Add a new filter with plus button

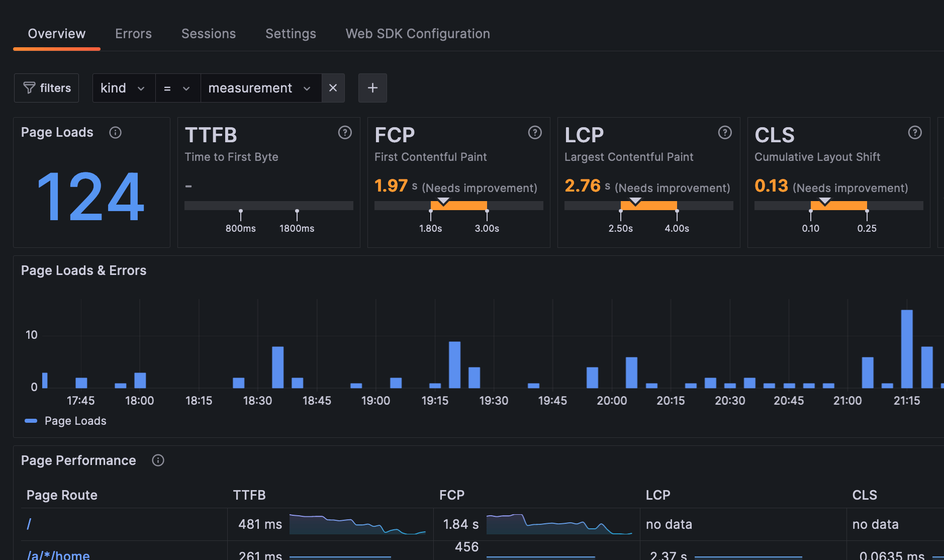point(372,88)
